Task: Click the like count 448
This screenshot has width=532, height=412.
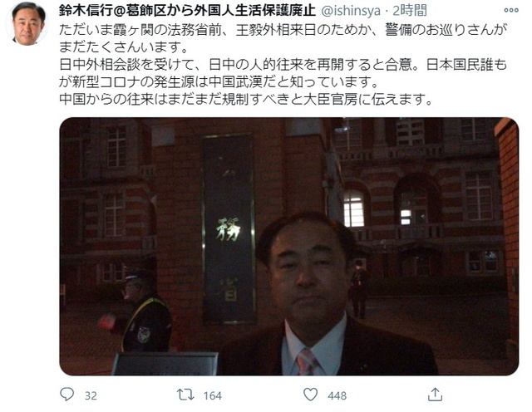Action: (337, 395)
